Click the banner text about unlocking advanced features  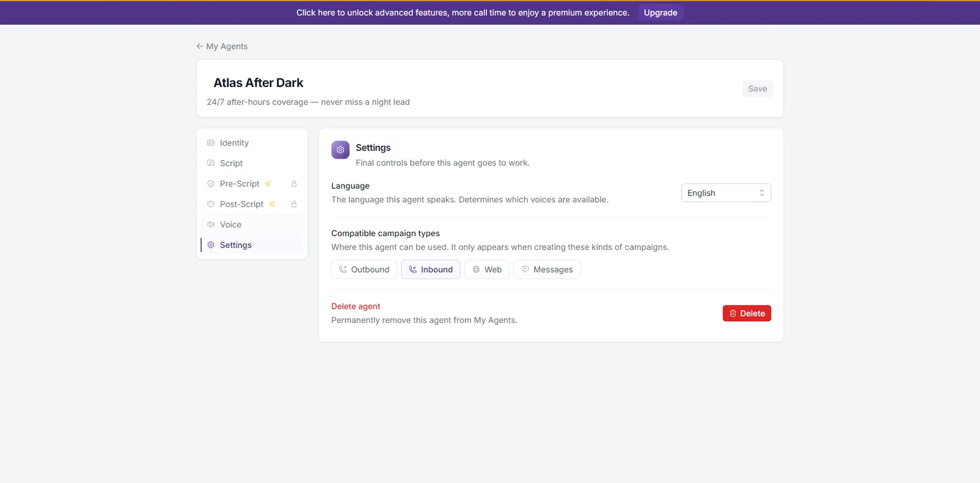pos(463,13)
